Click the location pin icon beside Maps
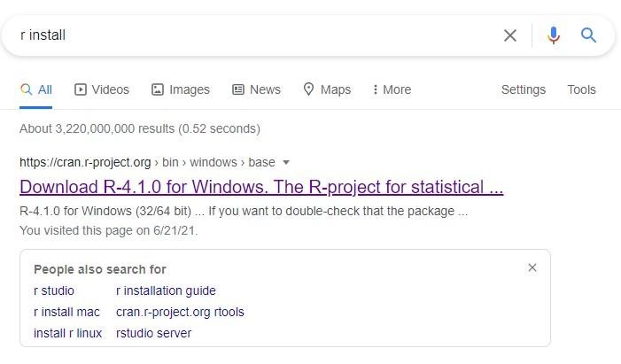Viewport: 621px width, 364px height. coord(308,89)
